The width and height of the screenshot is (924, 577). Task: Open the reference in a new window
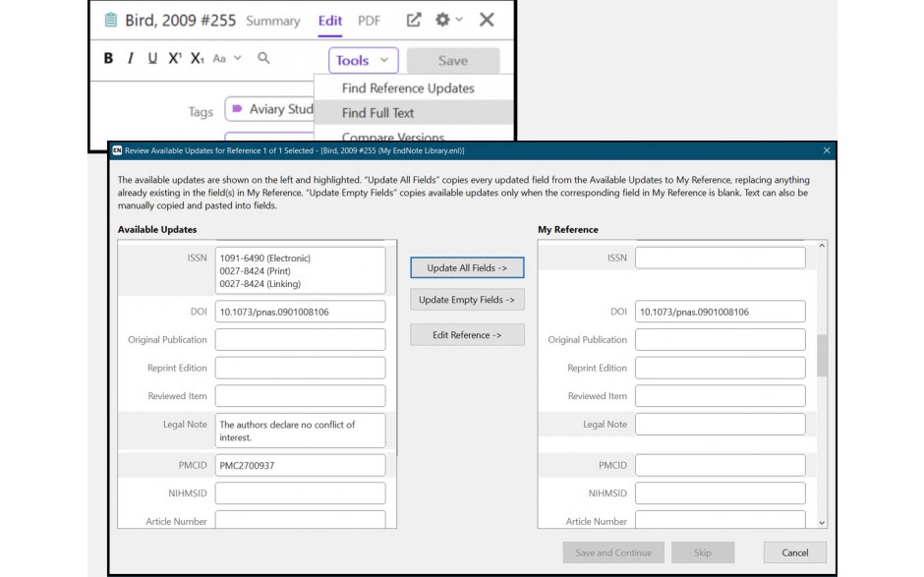click(x=414, y=20)
